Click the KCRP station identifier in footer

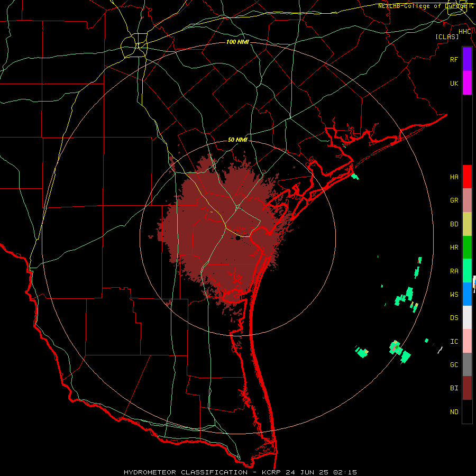(272, 472)
